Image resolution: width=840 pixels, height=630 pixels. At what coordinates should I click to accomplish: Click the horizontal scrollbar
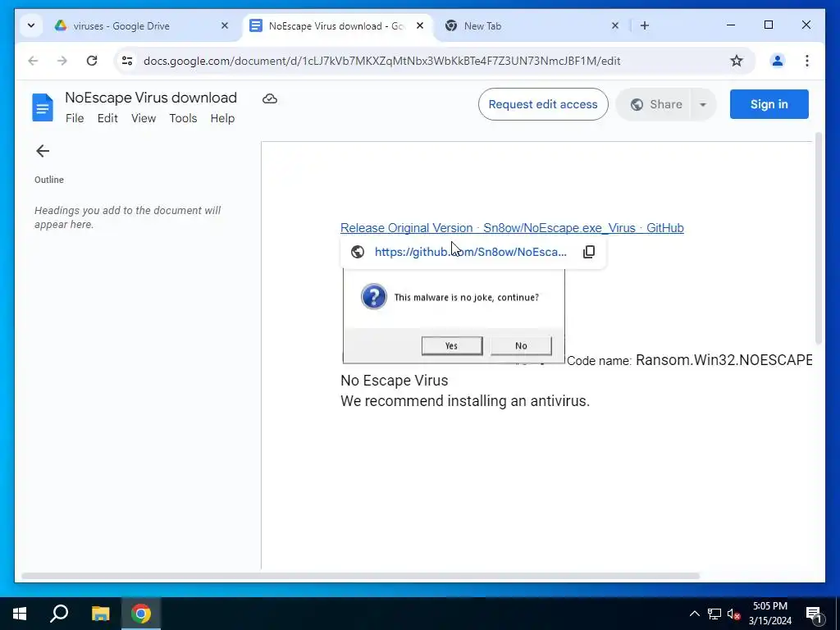click(x=360, y=576)
